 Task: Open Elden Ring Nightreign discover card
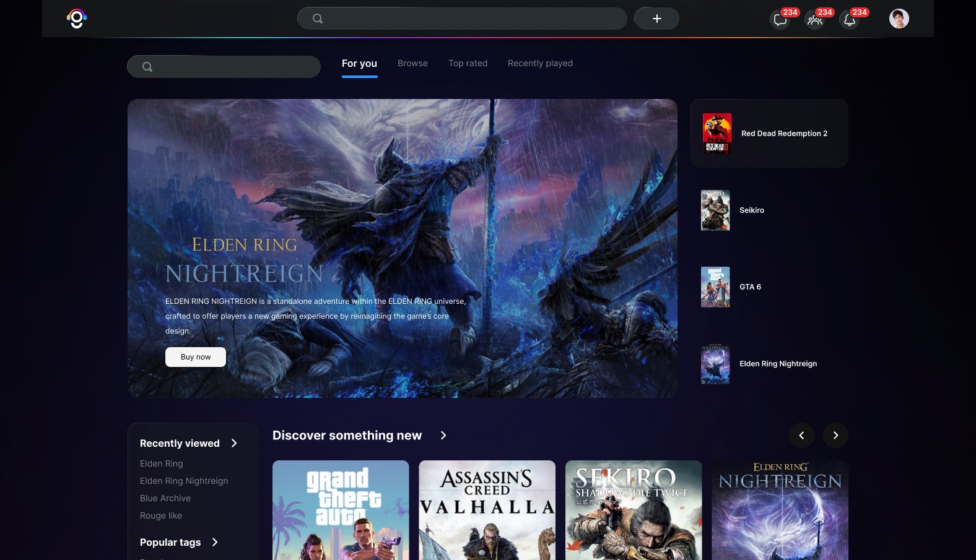click(x=780, y=510)
